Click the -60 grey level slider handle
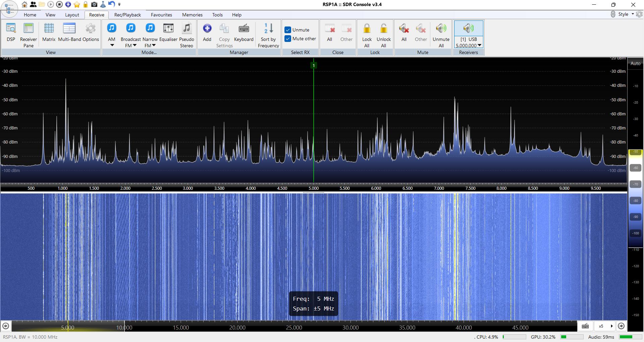 [636, 168]
